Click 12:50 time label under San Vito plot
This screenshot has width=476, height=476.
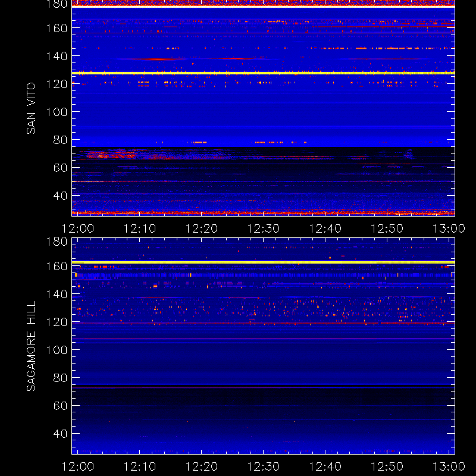click(387, 228)
